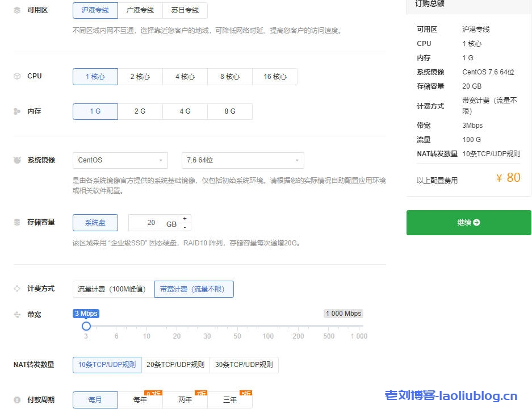
Task: Click the 存储容量 storage disk icon
Action: click(16, 222)
